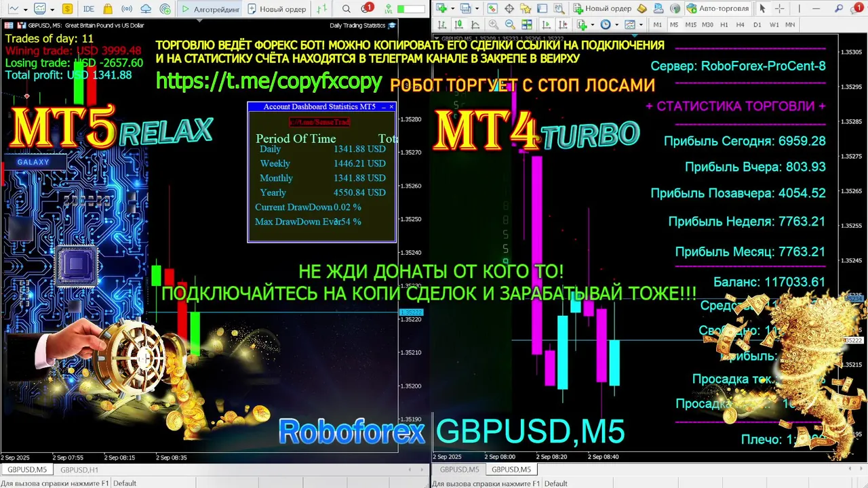This screenshot has height=488, width=868.
Task: Select H4 timeframe in MT4
Action: 741,24
